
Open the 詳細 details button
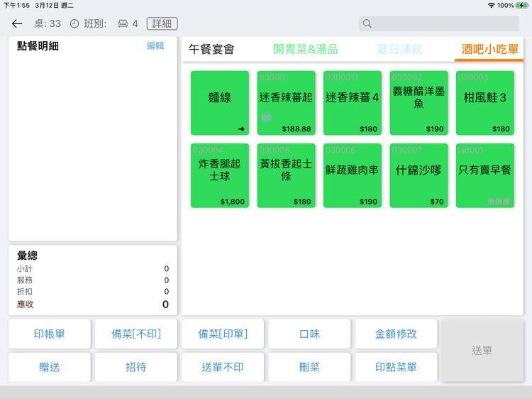[x=162, y=23]
